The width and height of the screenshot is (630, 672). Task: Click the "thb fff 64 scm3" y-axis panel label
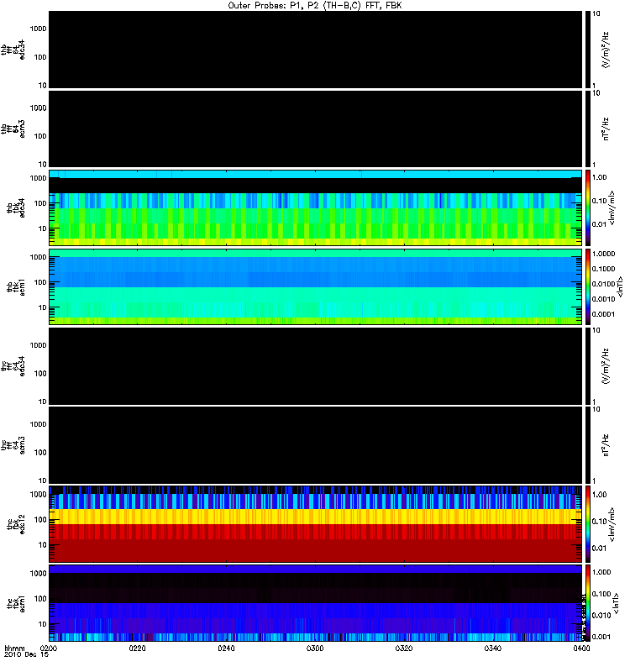pyautogui.click(x=13, y=129)
